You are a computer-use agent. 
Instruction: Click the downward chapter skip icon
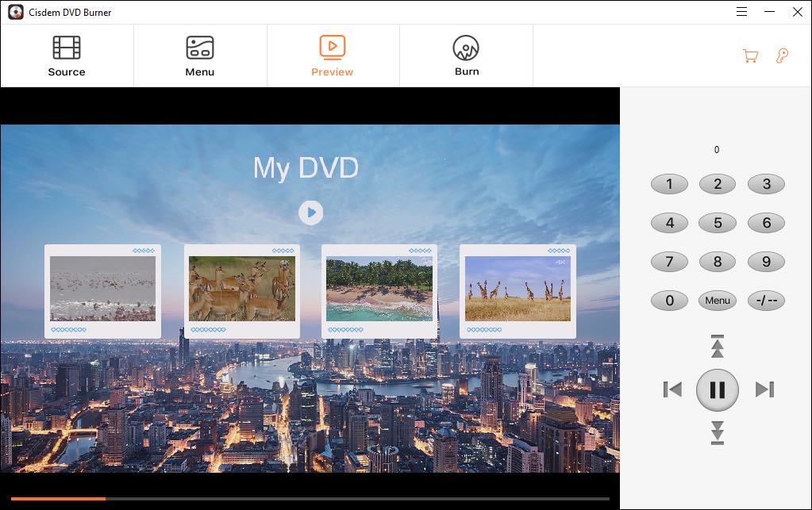717,433
